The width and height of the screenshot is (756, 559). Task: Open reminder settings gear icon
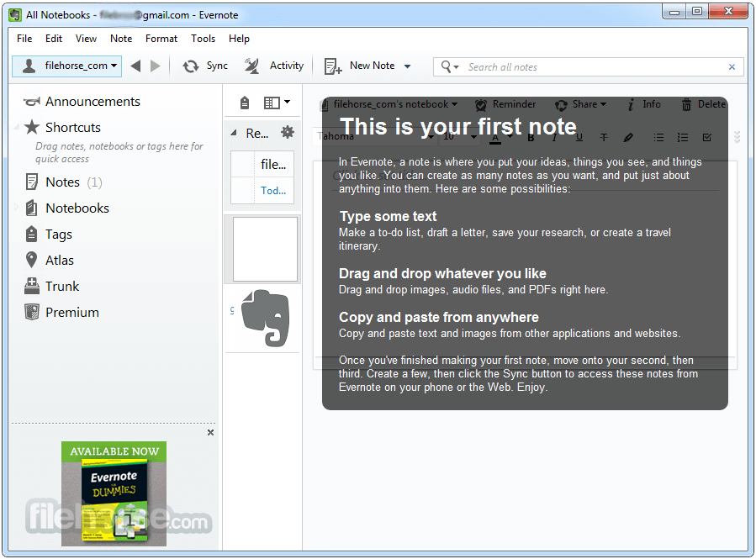288,132
